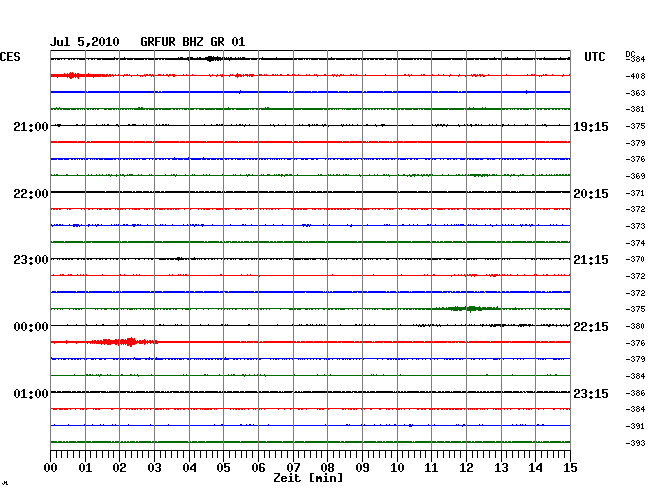Click minute 07 on the Zeit axis

tap(293, 468)
